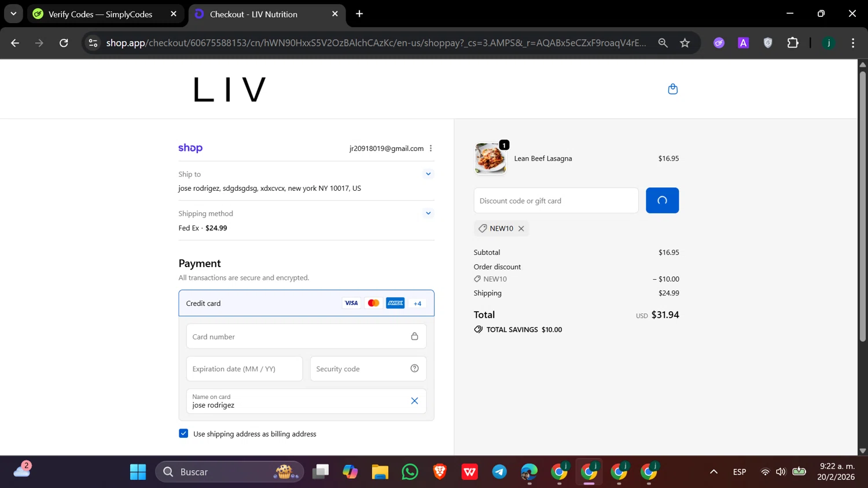Open Telegram from the taskbar

coord(499,472)
